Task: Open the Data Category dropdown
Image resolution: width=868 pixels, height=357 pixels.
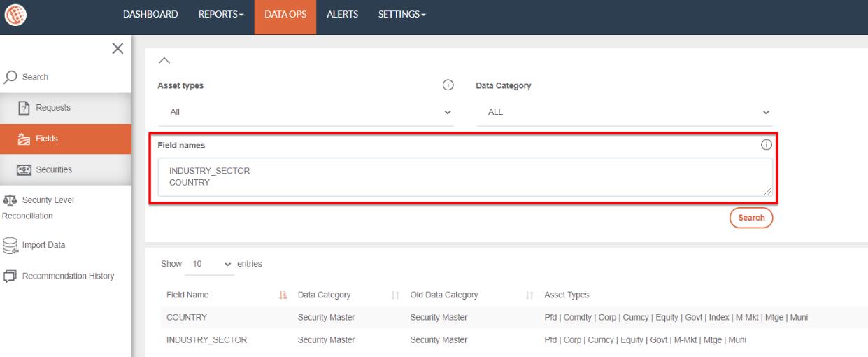Action: click(623, 112)
